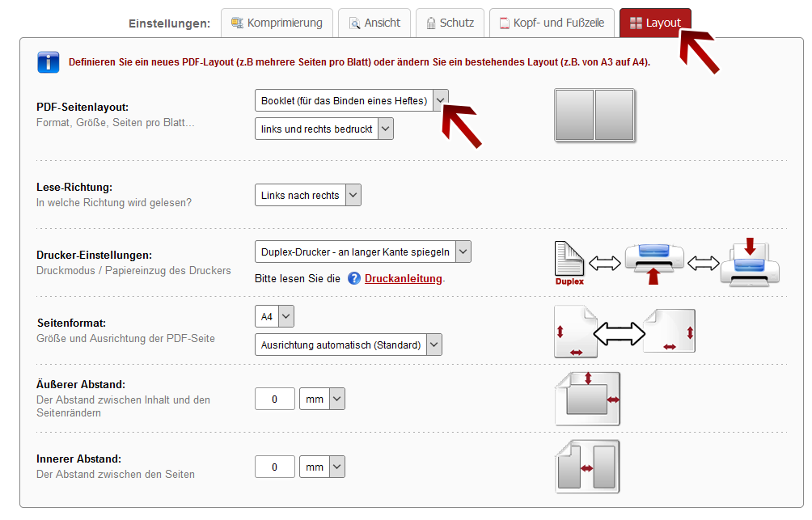812x520 pixels.
Task: Click the page orientation illustration icon
Action: [x=624, y=332]
